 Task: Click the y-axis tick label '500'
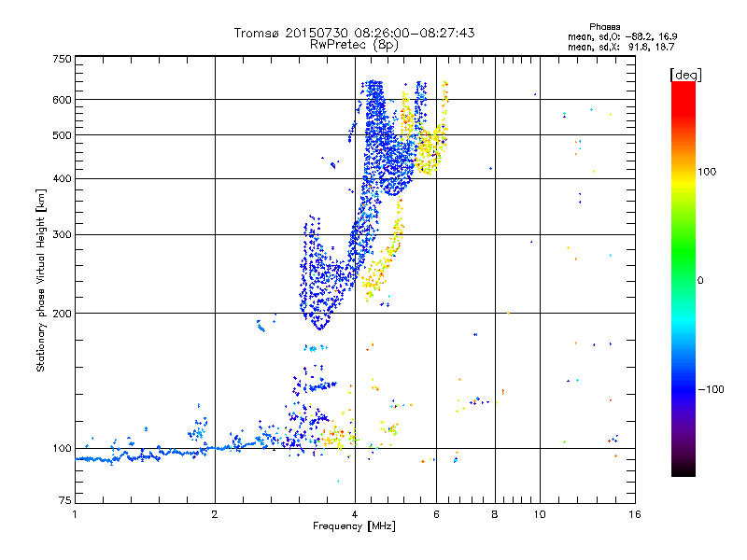63,135
